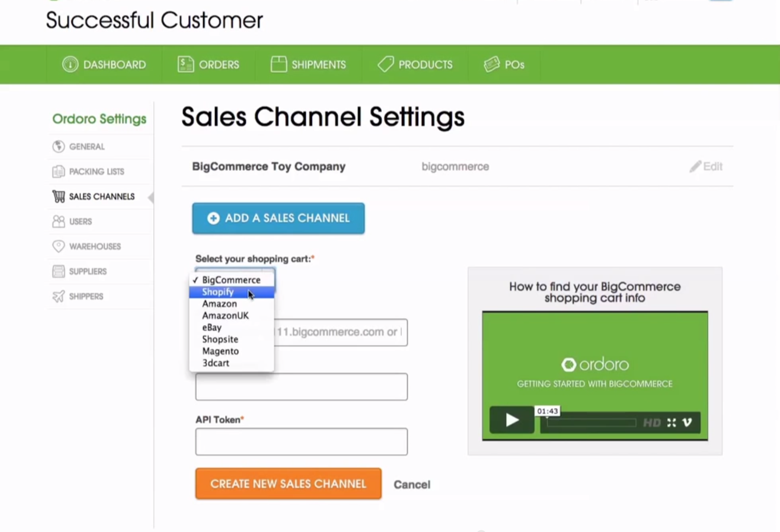Image resolution: width=780 pixels, height=532 pixels.
Task: Click the Cancel link
Action: click(412, 484)
